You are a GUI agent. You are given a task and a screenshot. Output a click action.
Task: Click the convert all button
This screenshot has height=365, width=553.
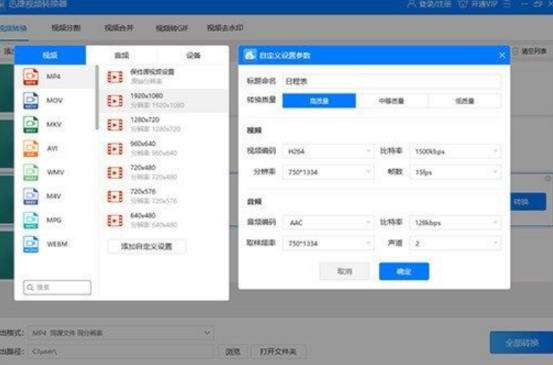click(x=521, y=342)
